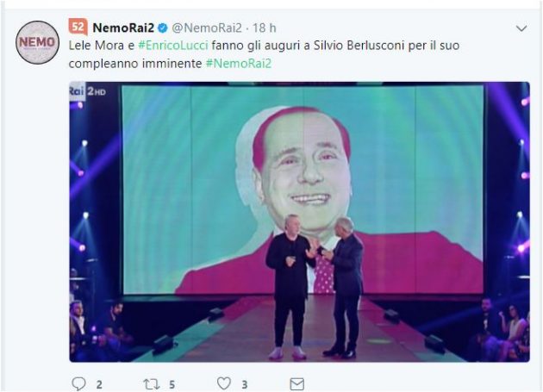Click the reply count 2
Image resolution: width=543 pixels, height=392 pixels.
[x=99, y=384]
